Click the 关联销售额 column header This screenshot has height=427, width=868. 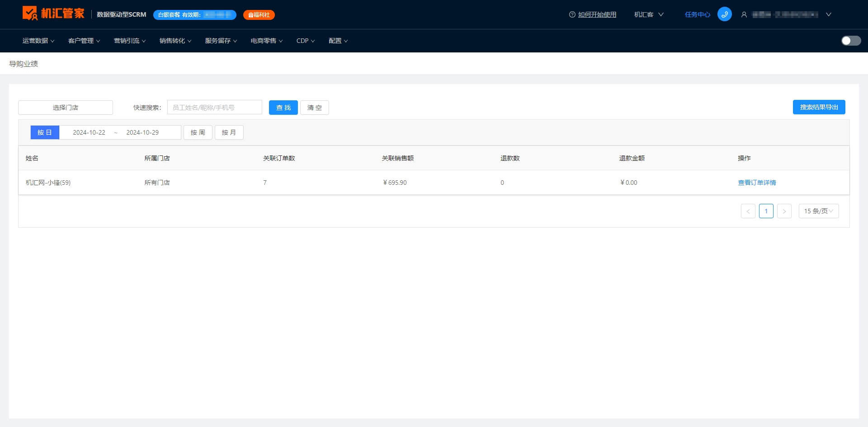click(398, 158)
